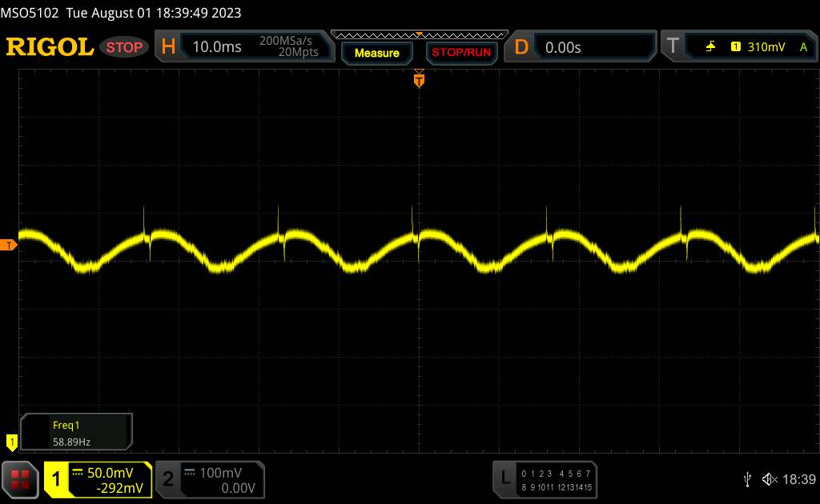Click the waveform memory position bar
The width and height of the screenshot is (820, 504).
(420, 35)
